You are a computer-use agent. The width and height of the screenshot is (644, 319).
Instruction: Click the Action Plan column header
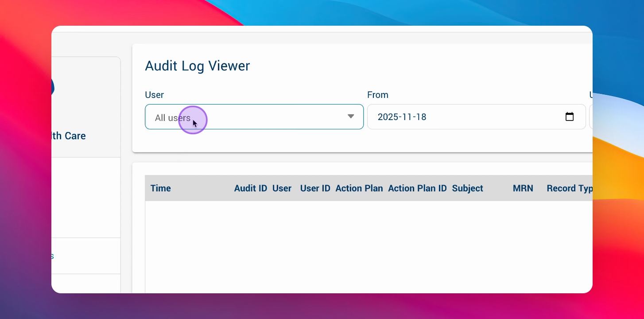pos(359,188)
